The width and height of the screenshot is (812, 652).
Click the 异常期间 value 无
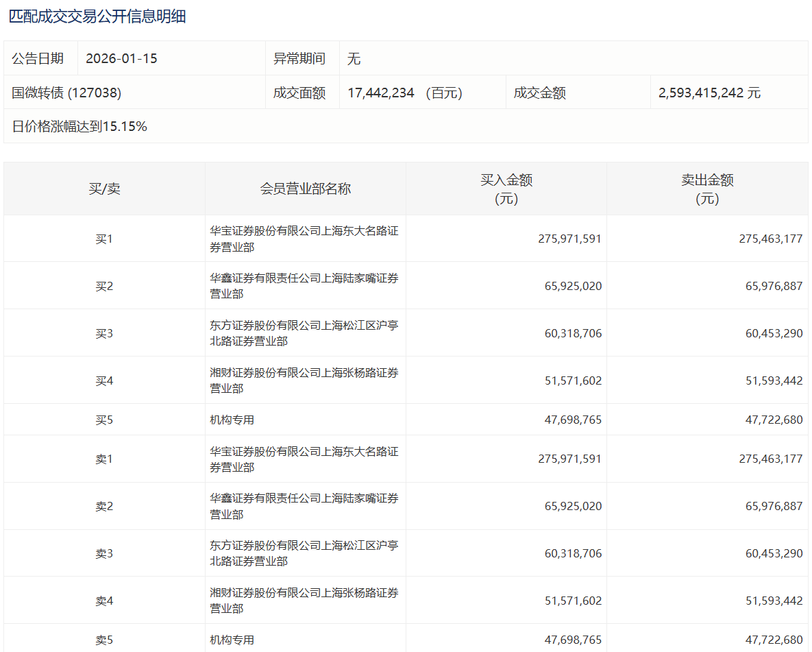point(354,59)
